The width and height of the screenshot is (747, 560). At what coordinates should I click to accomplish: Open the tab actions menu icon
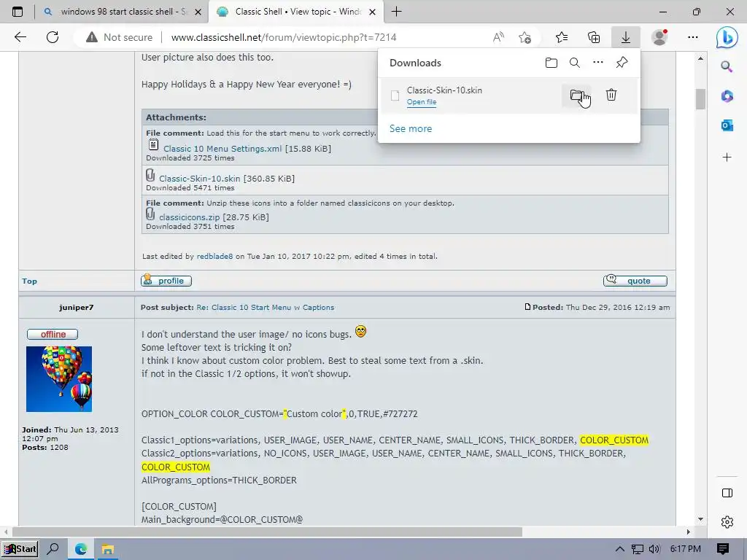coord(18,12)
